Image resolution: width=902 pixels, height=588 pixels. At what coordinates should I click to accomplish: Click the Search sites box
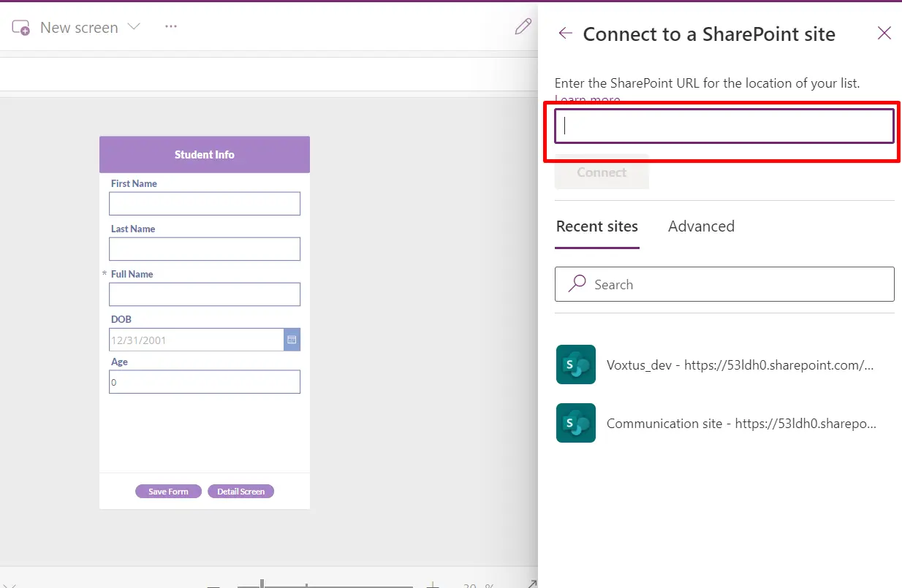tap(724, 284)
